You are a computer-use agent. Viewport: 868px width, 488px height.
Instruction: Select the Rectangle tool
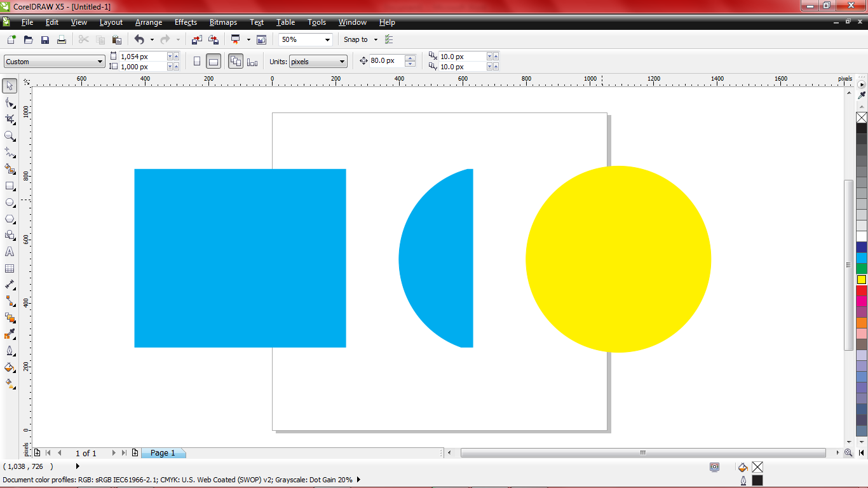coord(9,186)
